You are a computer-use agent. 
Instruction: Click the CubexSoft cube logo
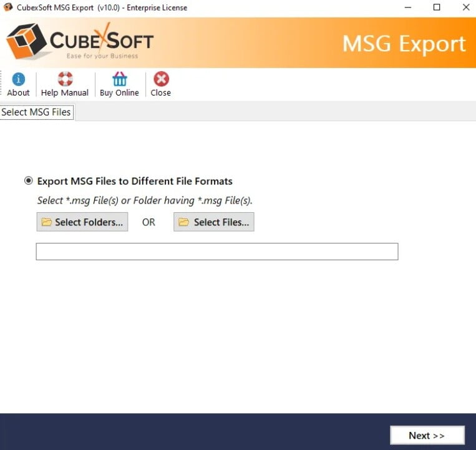point(27,41)
